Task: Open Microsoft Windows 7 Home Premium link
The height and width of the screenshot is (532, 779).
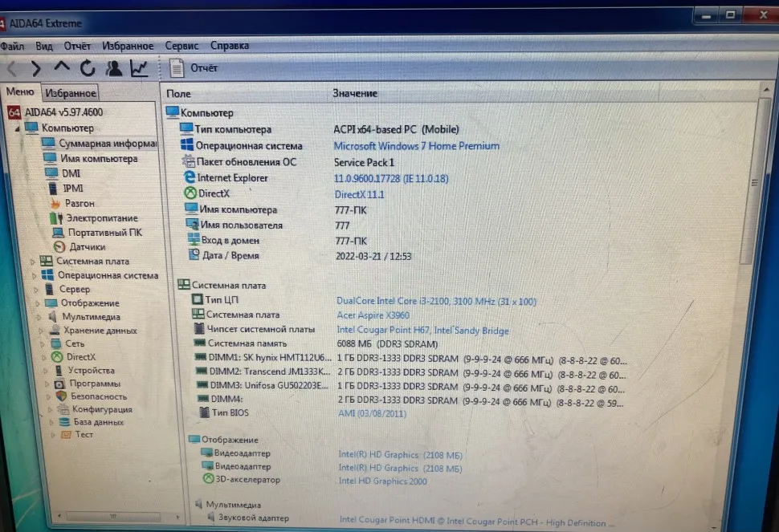Action: (x=416, y=146)
